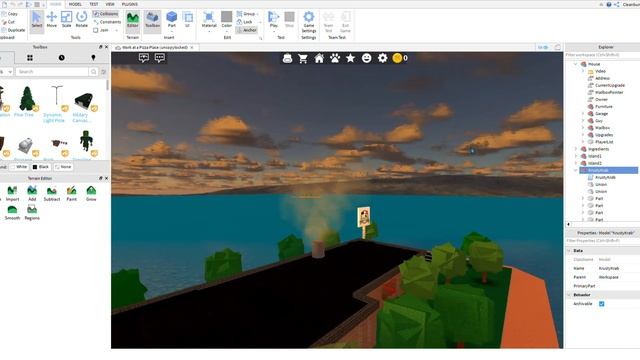
Task: Click the house icon in viewport
Action: (319, 58)
